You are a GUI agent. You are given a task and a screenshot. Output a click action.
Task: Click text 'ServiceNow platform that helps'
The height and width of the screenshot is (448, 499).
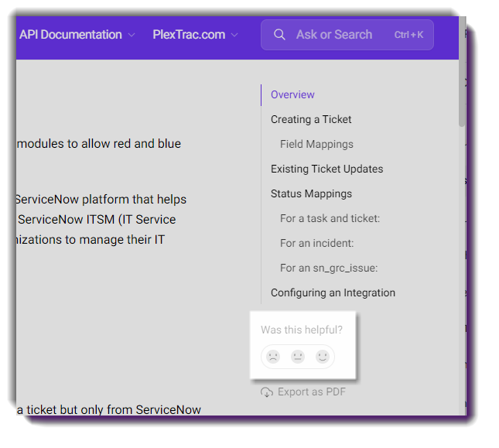101,200
